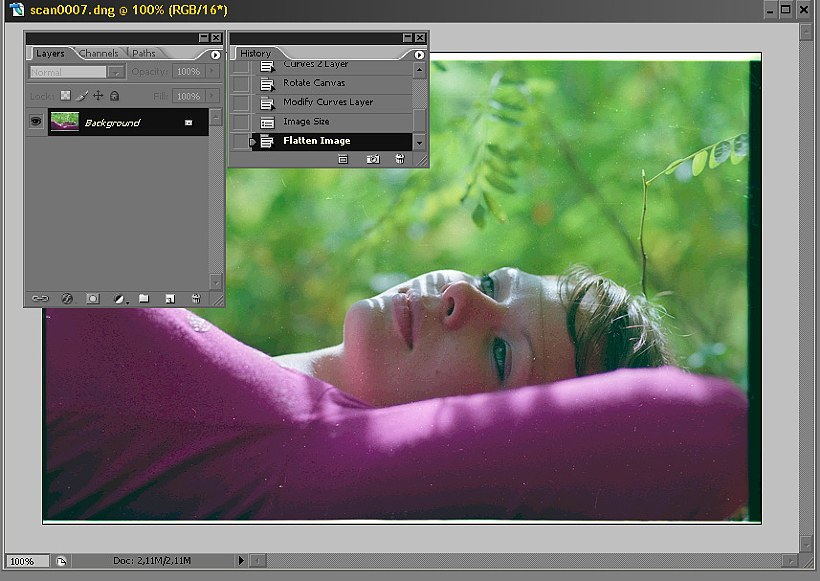
Task: Create new adjustment layer from half-circle icon
Action: (x=120, y=298)
